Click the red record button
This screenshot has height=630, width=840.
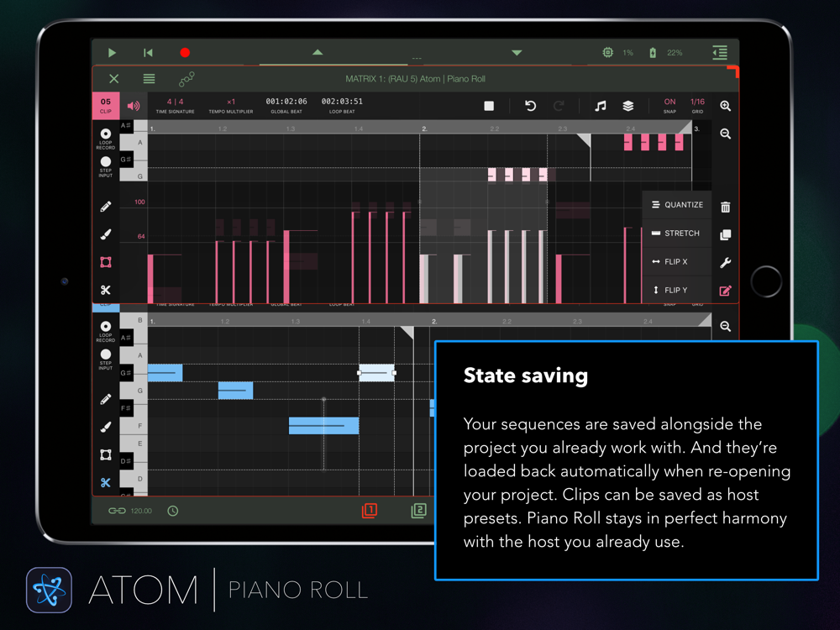(x=185, y=52)
